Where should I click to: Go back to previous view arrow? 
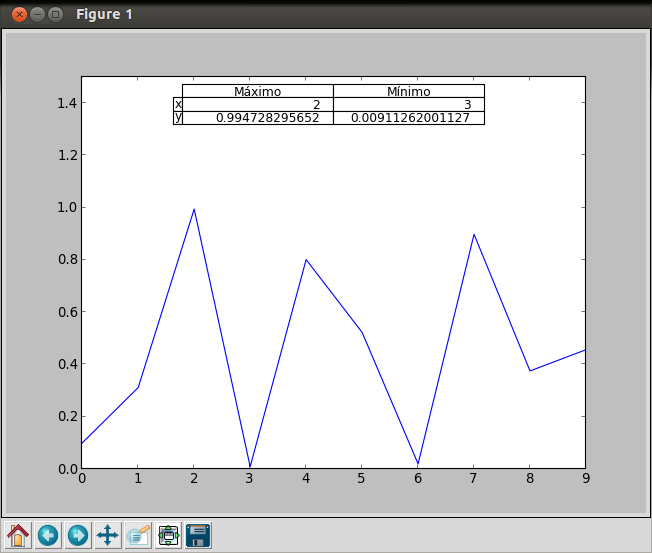click(48, 535)
